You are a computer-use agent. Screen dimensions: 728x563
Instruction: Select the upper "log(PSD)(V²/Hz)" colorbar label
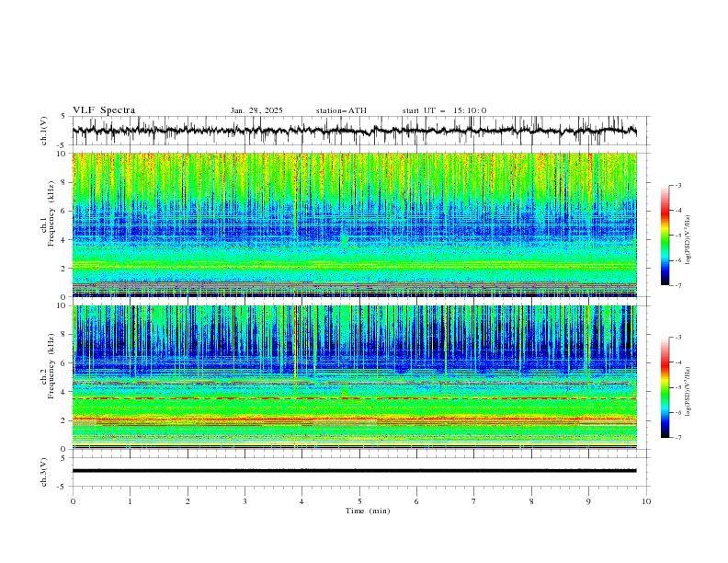[x=688, y=240]
